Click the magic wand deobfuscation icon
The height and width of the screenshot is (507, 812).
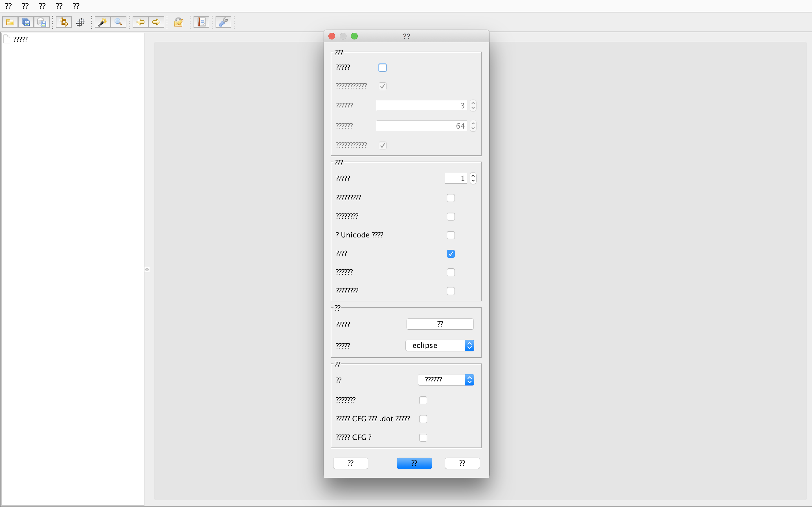(x=102, y=22)
